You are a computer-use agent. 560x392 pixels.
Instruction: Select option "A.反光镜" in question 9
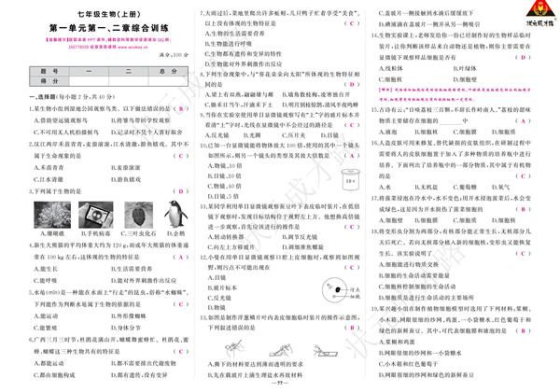pyautogui.click(x=217, y=135)
